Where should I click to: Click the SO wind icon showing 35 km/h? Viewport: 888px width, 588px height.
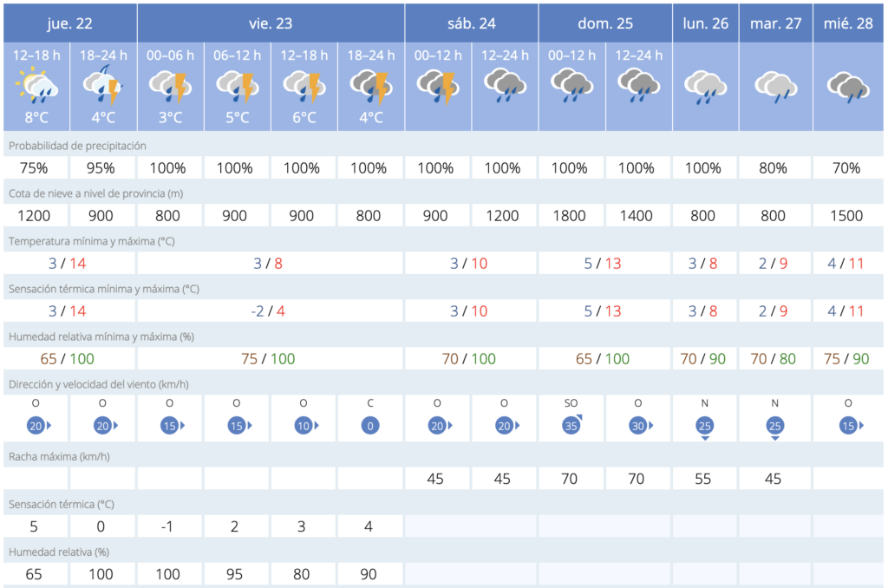pyautogui.click(x=571, y=426)
